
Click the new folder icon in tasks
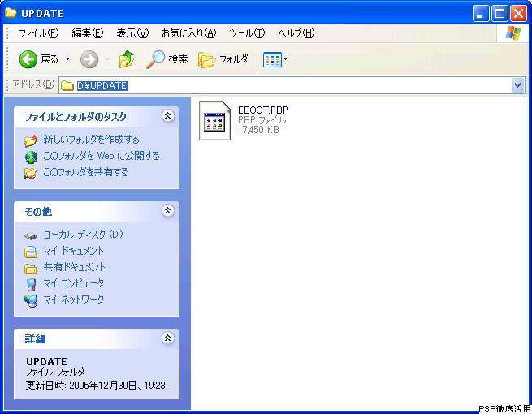(x=31, y=140)
